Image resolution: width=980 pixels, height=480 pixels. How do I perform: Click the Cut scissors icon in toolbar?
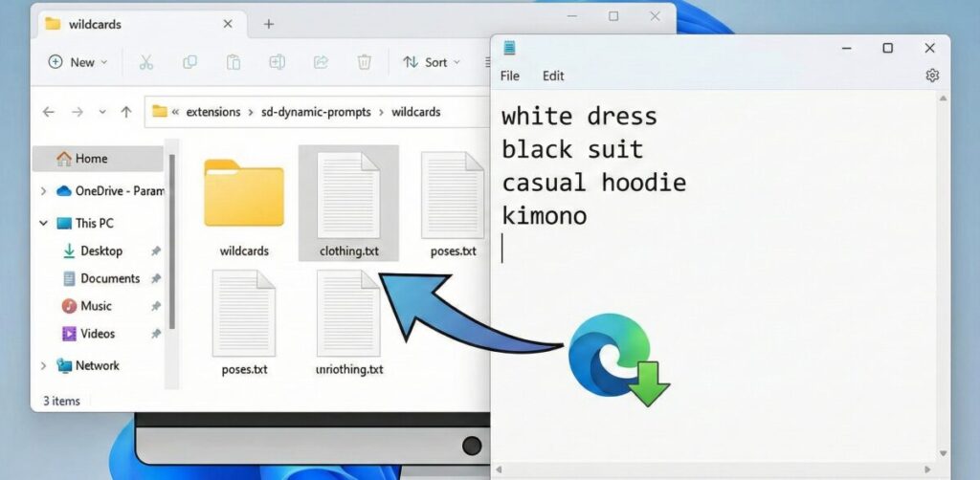click(145, 62)
